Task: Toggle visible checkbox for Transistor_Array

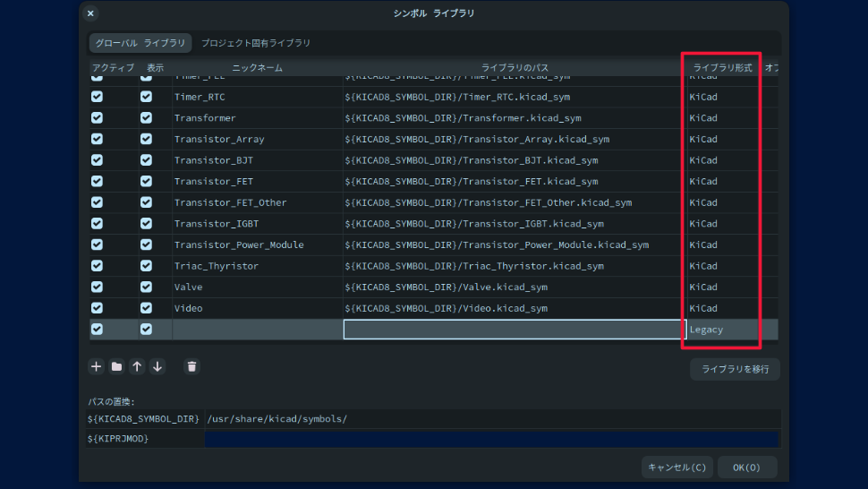Action: pyautogui.click(x=146, y=139)
